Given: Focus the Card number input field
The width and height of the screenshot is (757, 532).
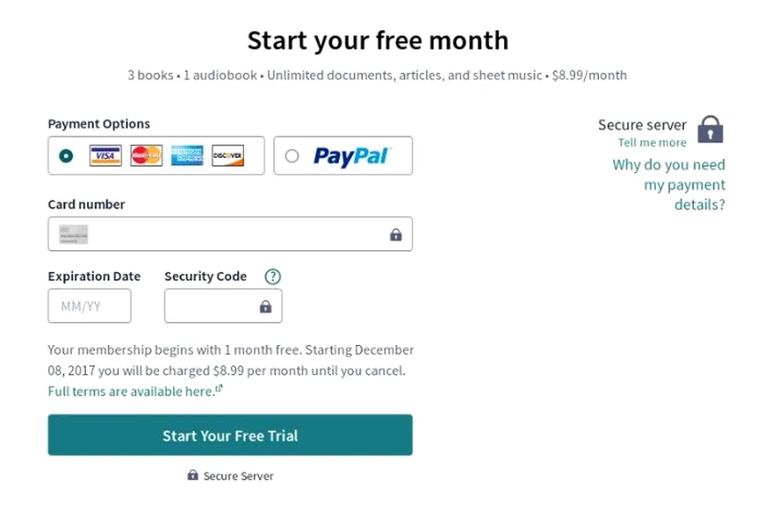Looking at the screenshot, I should coord(231,235).
